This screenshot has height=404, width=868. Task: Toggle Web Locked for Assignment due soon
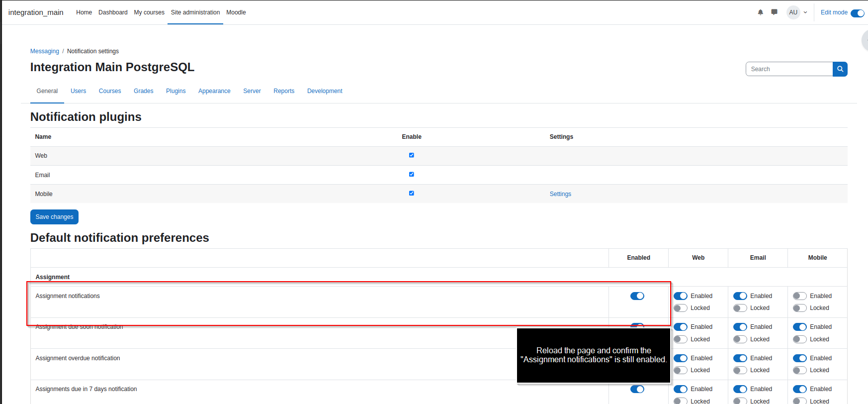680,339
